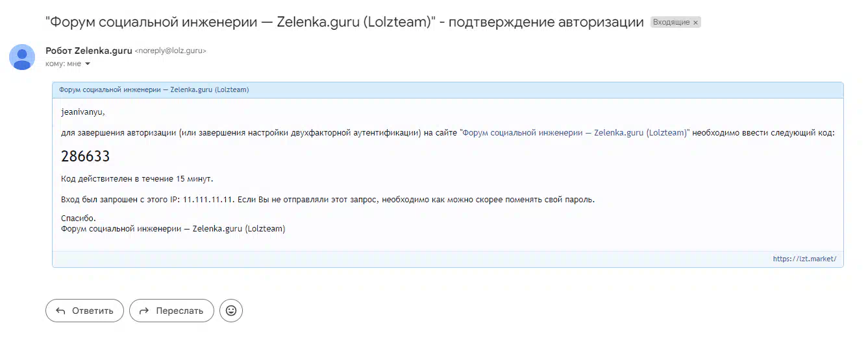Click the sender's profile avatar icon
The height and width of the screenshot is (343, 868).
point(22,57)
